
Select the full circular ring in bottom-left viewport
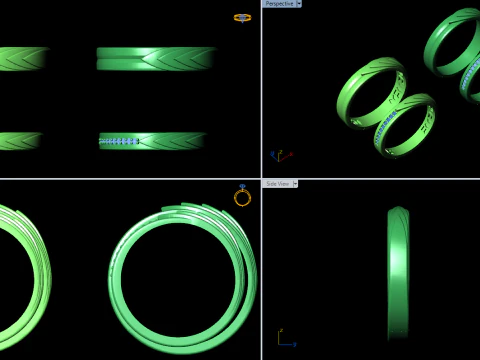click(183, 278)
